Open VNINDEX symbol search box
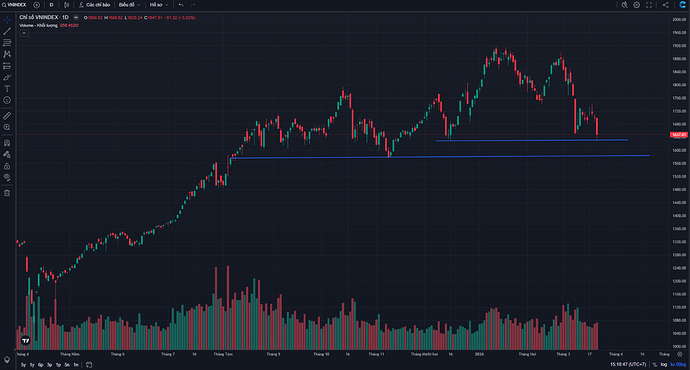The height and width of the screenshot is (370, 690). [14, 5]
